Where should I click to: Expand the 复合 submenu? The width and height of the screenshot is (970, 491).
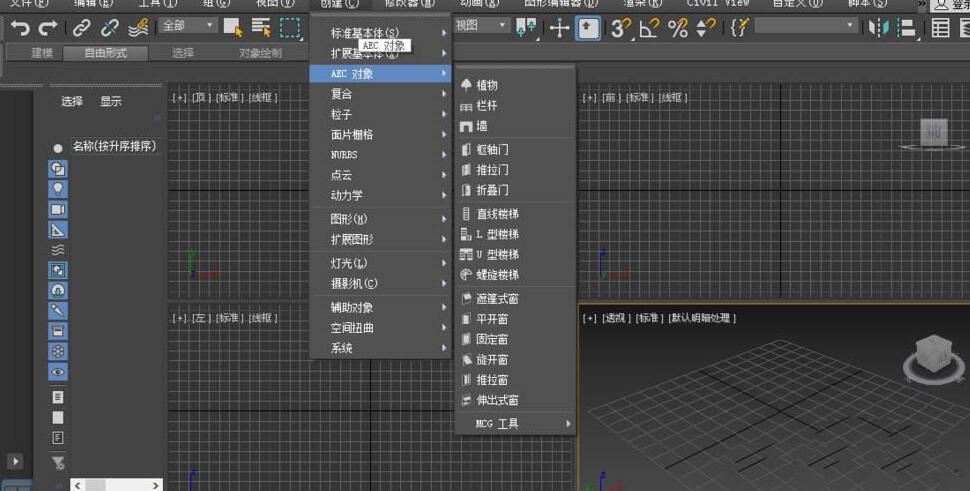click(380, 94)
